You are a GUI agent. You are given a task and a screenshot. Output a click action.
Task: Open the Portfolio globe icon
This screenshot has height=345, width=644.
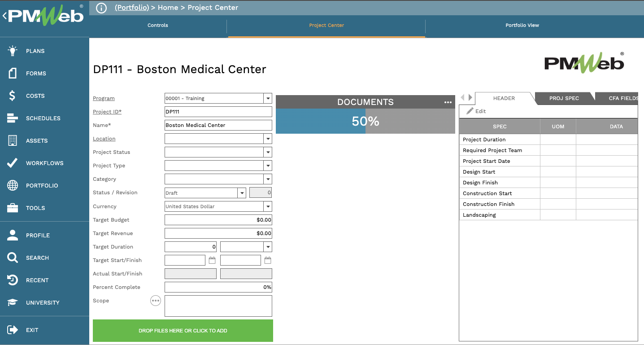tap(13, 185)
